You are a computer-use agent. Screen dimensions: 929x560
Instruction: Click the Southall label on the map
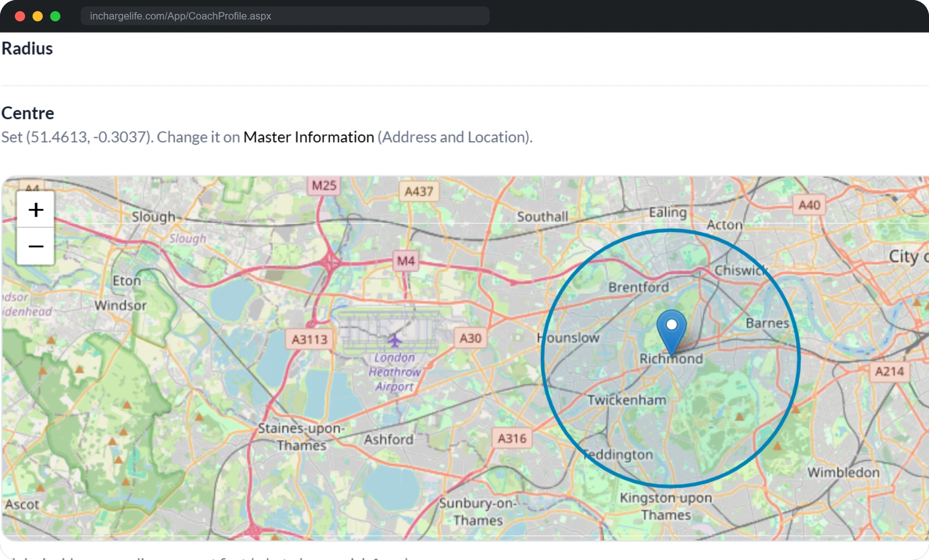(543, 216)
